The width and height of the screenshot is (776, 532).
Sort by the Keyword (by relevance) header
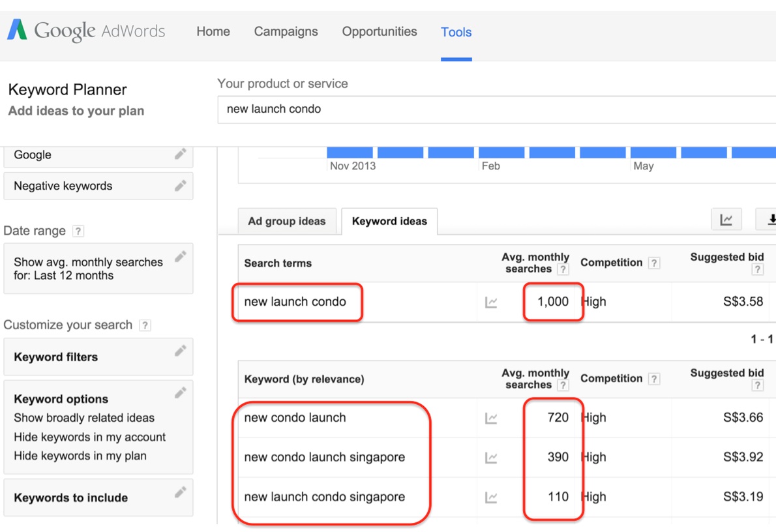304,379
